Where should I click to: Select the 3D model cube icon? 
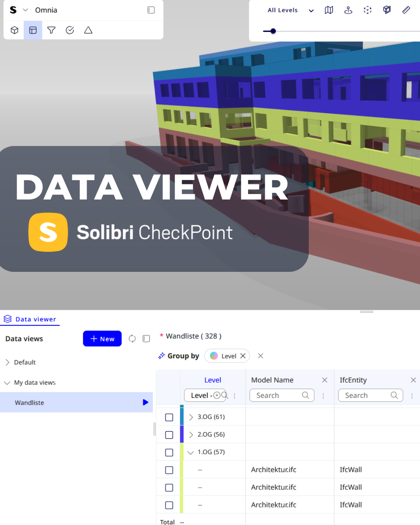[x=14, y=30]
